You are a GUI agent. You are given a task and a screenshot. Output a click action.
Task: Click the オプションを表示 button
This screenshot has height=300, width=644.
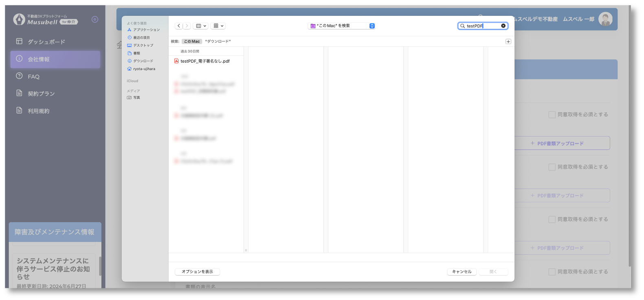[x=197, y=272]
